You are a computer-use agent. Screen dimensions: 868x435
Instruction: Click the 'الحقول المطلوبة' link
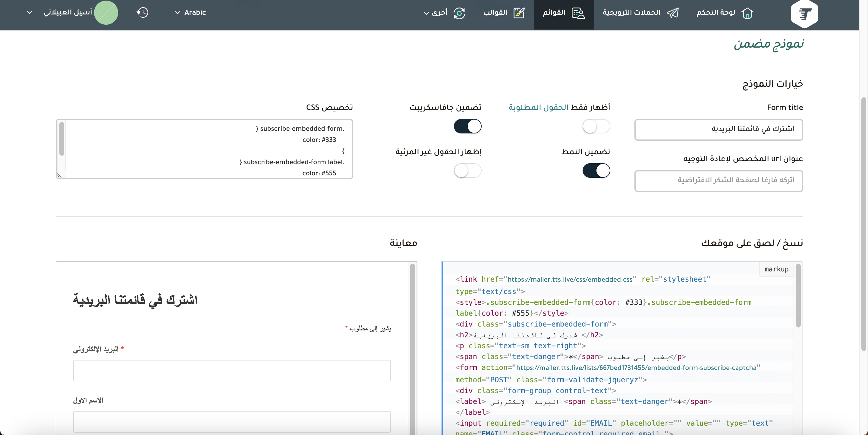click(x=539, y=108)
